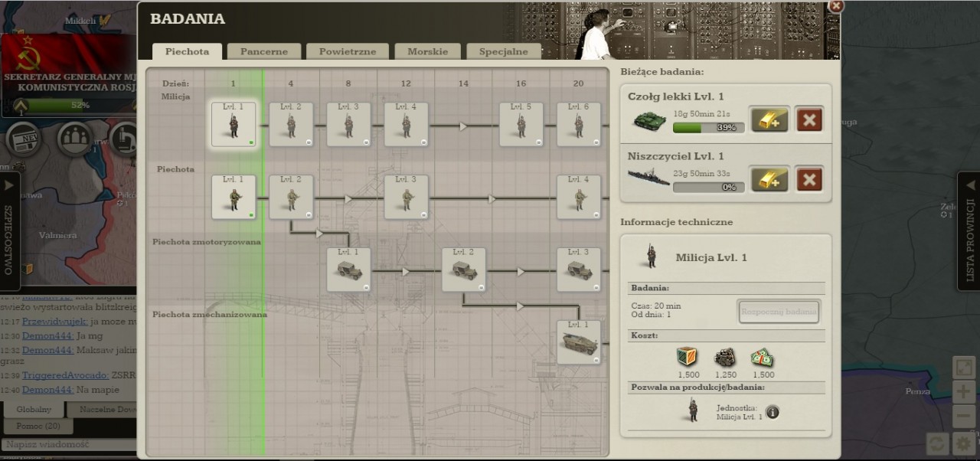
Task: Open info for Jednostka Milicja Lvl. 1
Action: pos(773,412)
